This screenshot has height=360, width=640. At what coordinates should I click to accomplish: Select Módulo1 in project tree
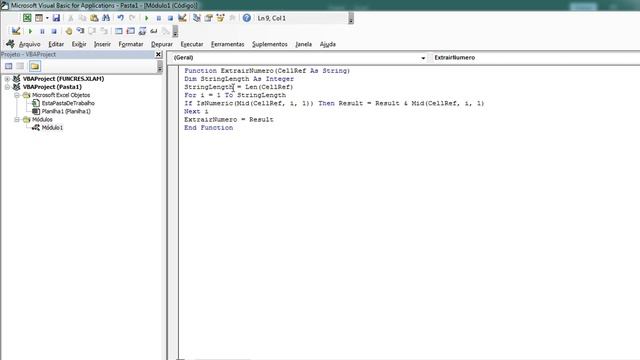click(x=52, y=128)
